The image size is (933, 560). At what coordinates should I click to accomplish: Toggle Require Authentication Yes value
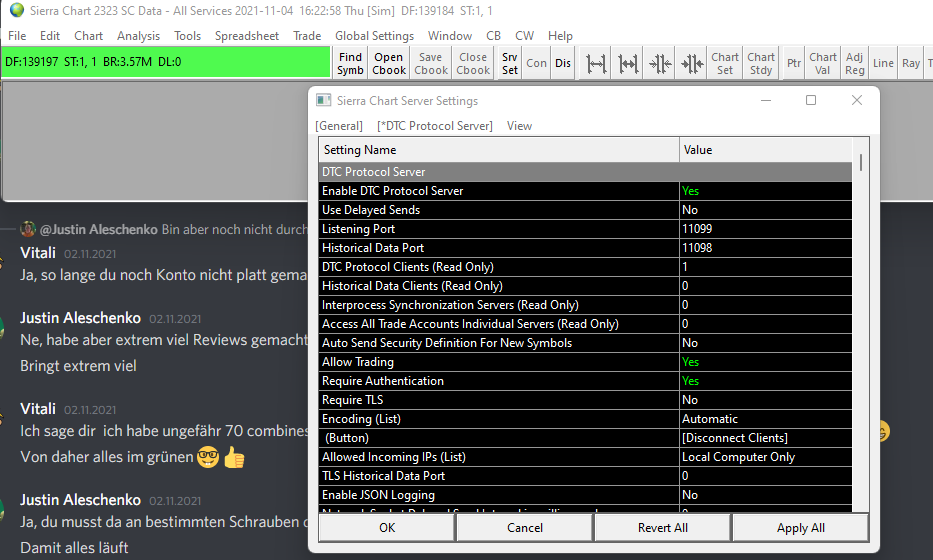click(766, 381)
